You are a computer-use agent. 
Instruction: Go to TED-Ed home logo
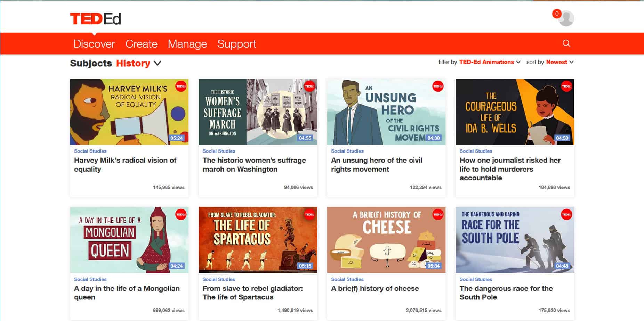pyautogui.click(x=96, y=19)
